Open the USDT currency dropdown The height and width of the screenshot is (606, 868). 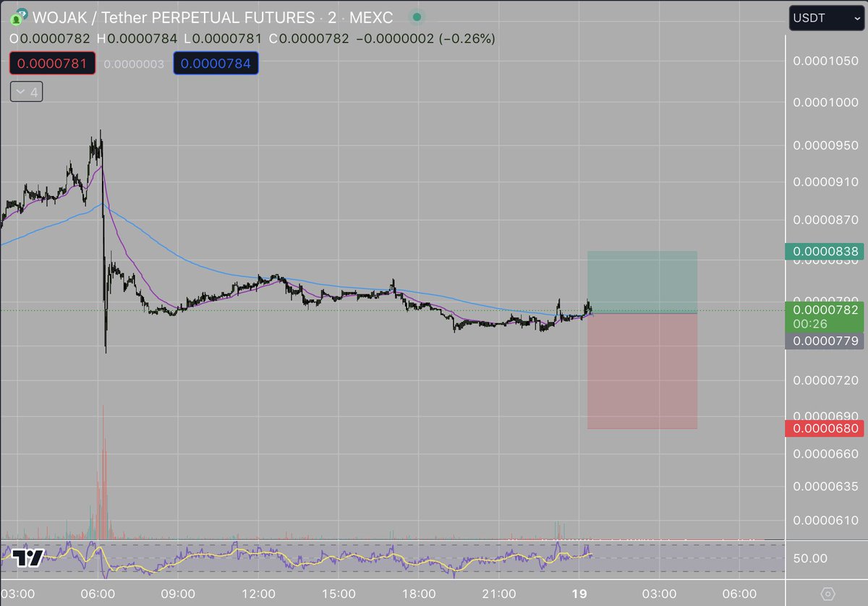[825, 18]
